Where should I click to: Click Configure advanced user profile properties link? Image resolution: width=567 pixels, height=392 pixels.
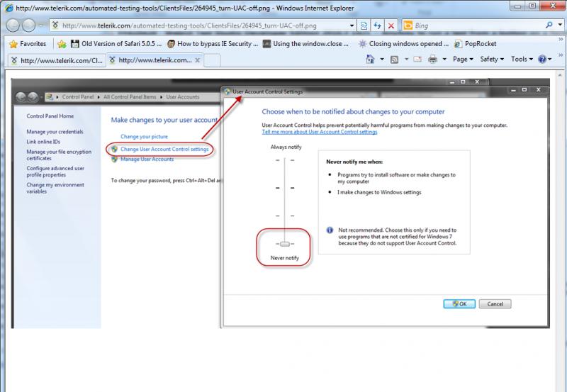tap(55, 172)
